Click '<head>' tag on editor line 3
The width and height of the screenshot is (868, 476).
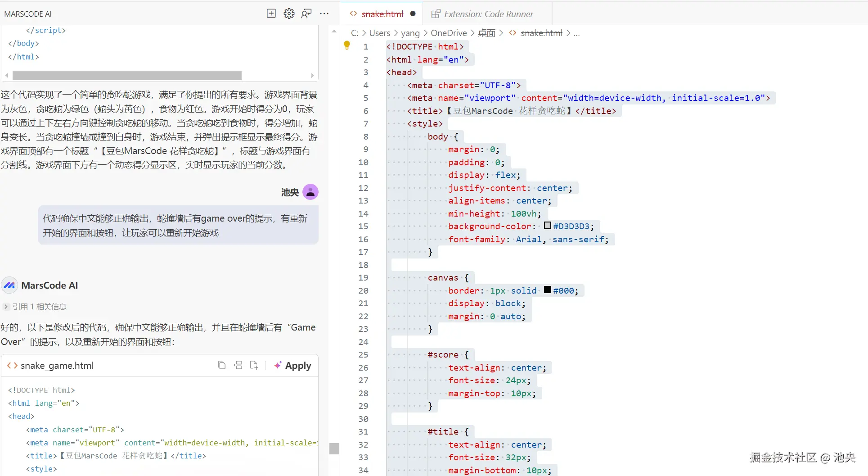tap(401, 72)
